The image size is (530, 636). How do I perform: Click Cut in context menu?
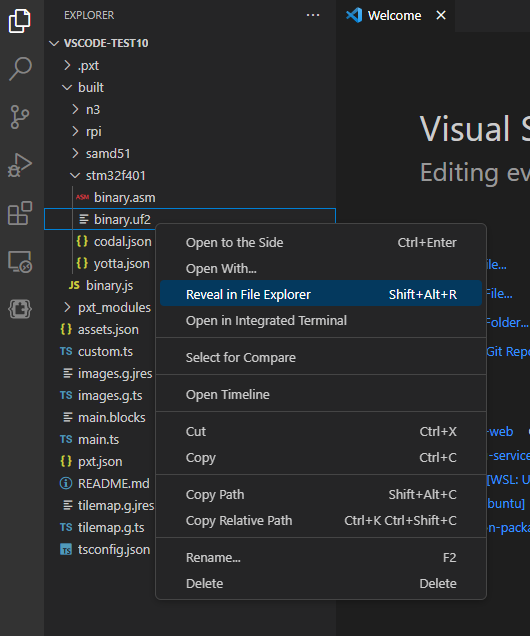pyautogui.click(x=321, y=432)
